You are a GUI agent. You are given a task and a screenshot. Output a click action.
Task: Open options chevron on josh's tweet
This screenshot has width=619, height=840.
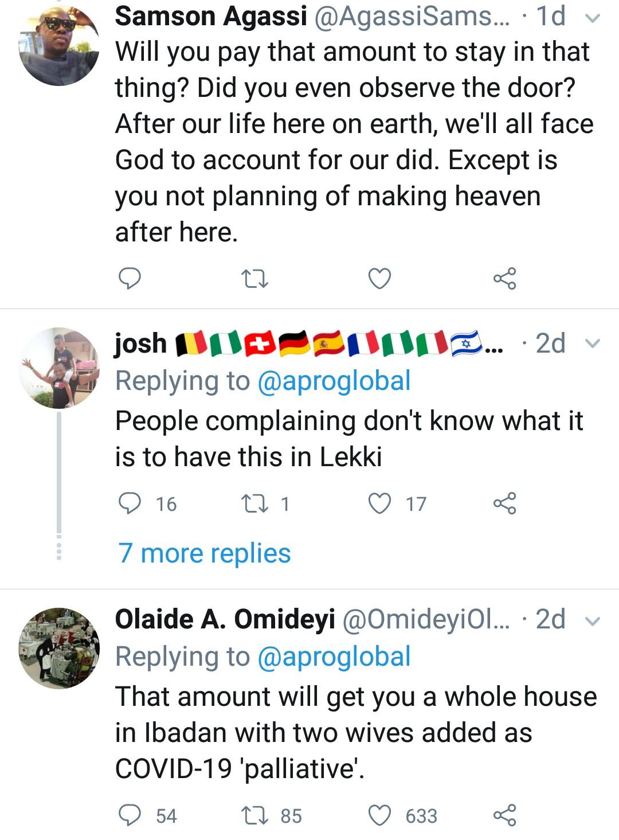coord(593,343)
